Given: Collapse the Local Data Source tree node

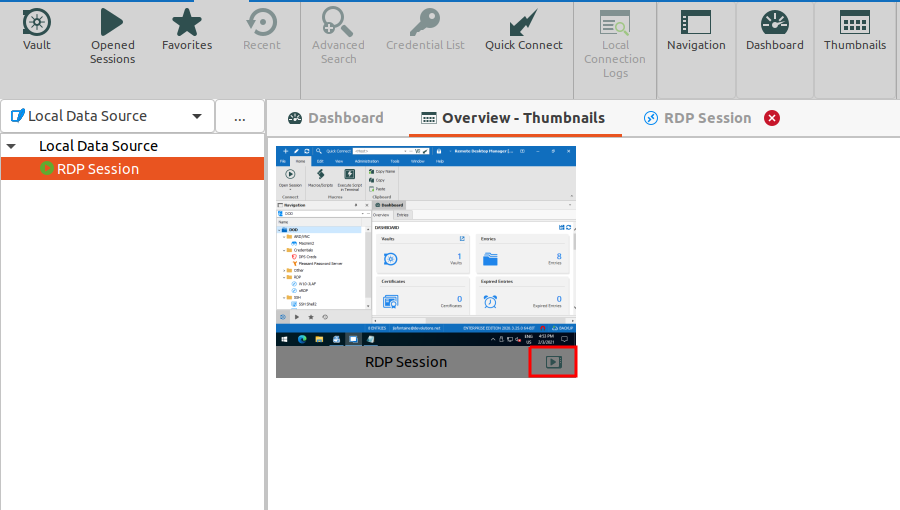Looking at the screenshot, I should click(11, 146).
